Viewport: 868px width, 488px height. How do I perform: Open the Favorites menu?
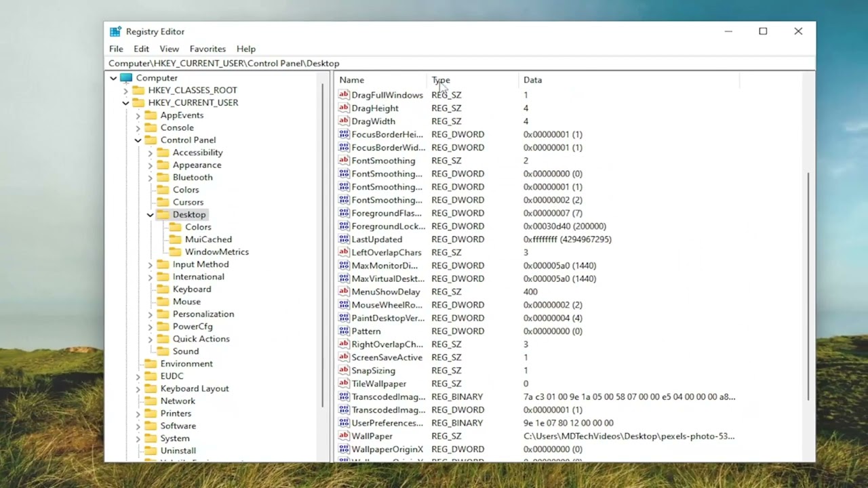tap(208, 49)
